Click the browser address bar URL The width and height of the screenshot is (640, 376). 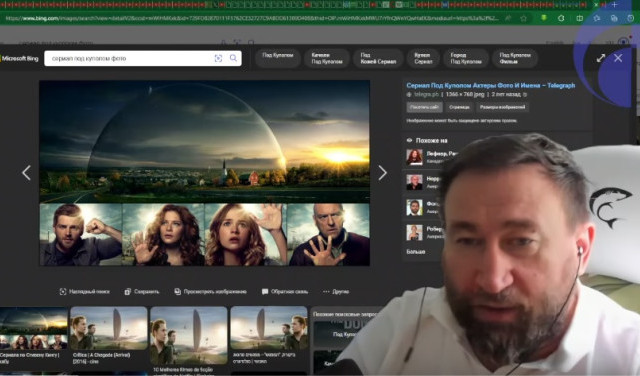coord(252,18)
